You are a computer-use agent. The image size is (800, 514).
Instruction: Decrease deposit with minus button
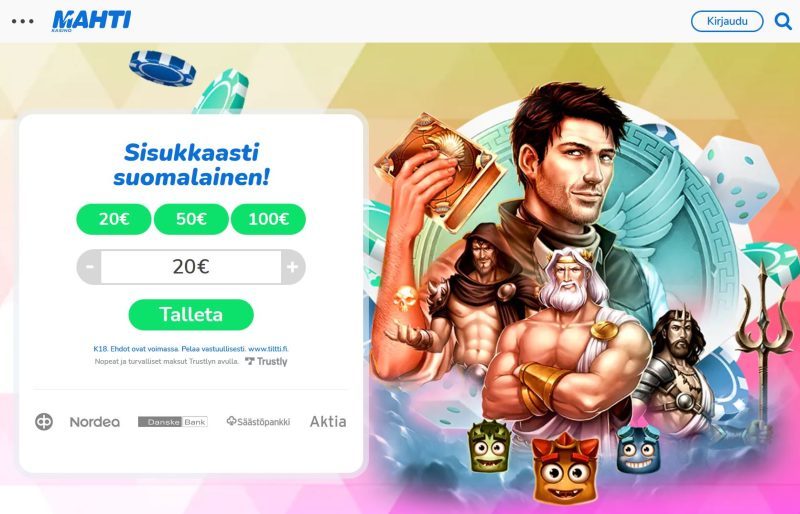pyautogui.click(x=89, y=267)
